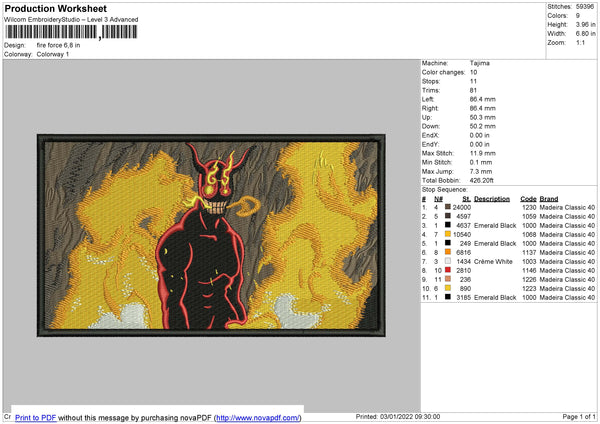
Task: Click the Code column header
Action: 528,198
